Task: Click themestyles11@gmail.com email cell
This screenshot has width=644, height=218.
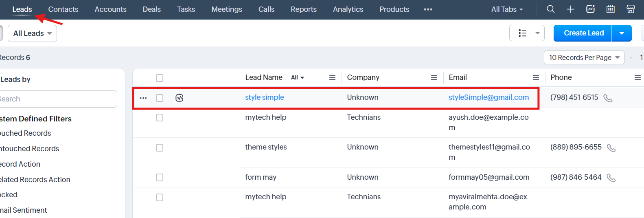Action: pos(489,152)
